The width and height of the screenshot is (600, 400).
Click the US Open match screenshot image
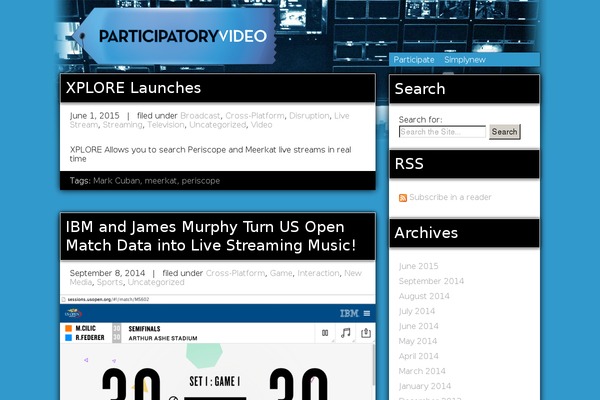click(218, 348)
